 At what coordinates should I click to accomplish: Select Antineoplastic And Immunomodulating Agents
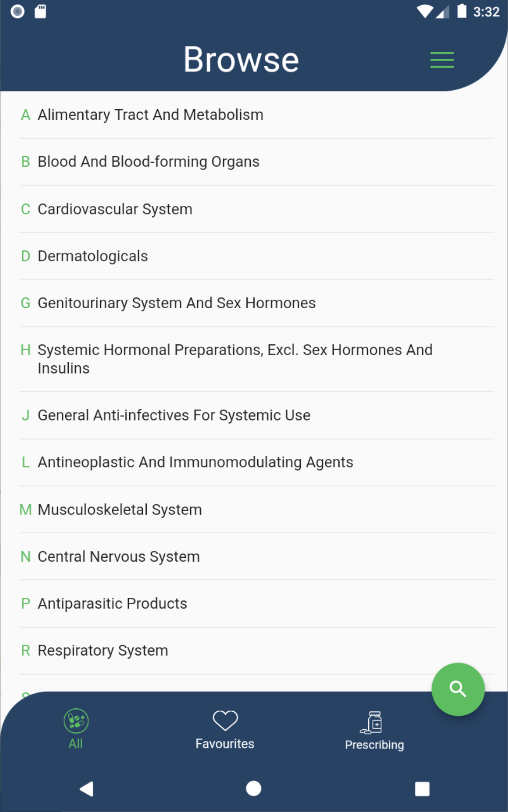click(x=195, y=462)
